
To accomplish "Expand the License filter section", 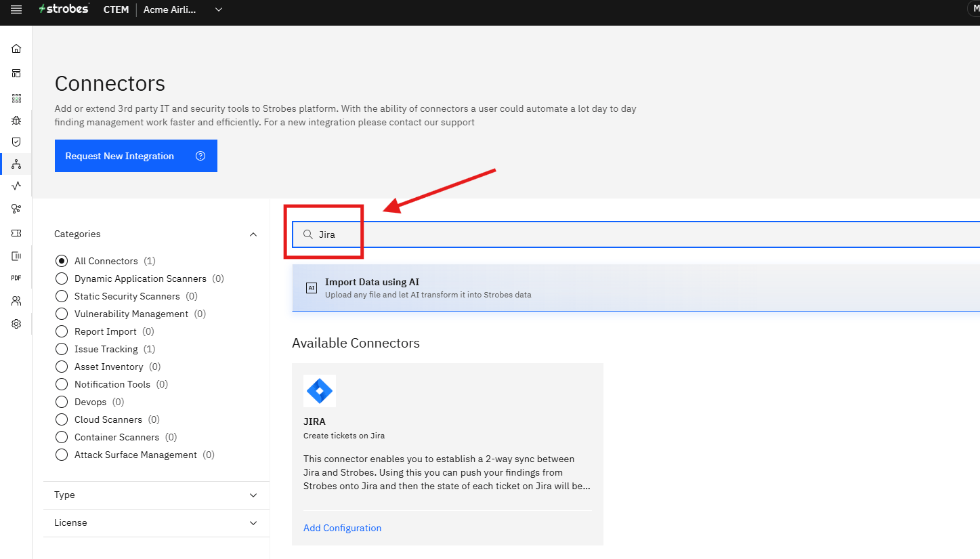I will click(156, 523).
